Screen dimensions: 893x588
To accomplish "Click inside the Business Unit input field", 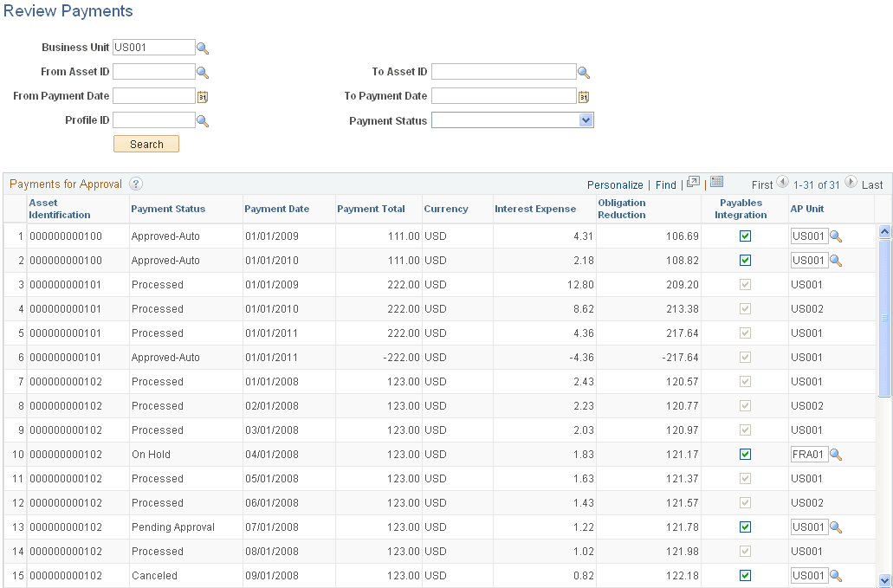I will coord(153,48).
